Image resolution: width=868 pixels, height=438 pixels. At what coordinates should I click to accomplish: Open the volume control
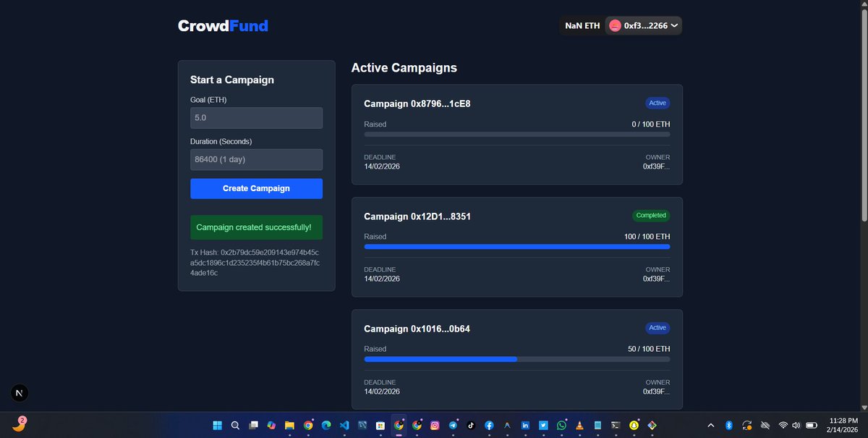pyautogui.click(x=796, y=426)
